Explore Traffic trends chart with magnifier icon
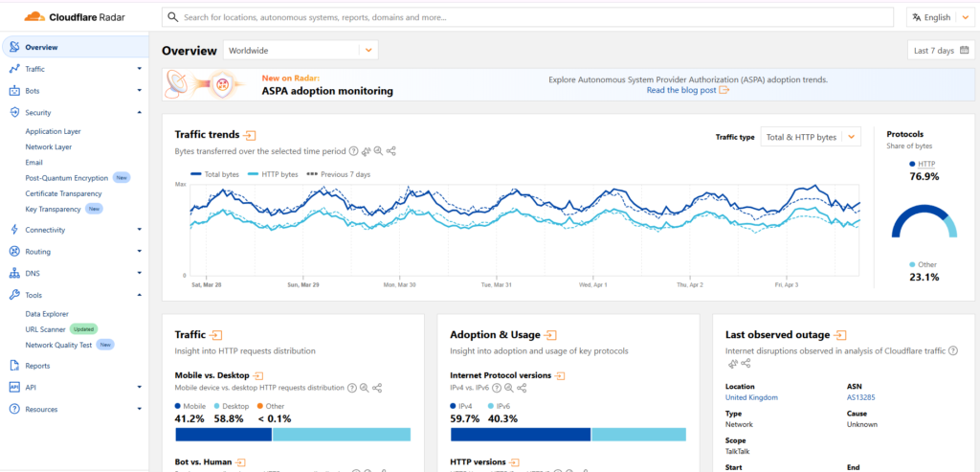This screenshot has width=980, height=472. coord(378,151)
